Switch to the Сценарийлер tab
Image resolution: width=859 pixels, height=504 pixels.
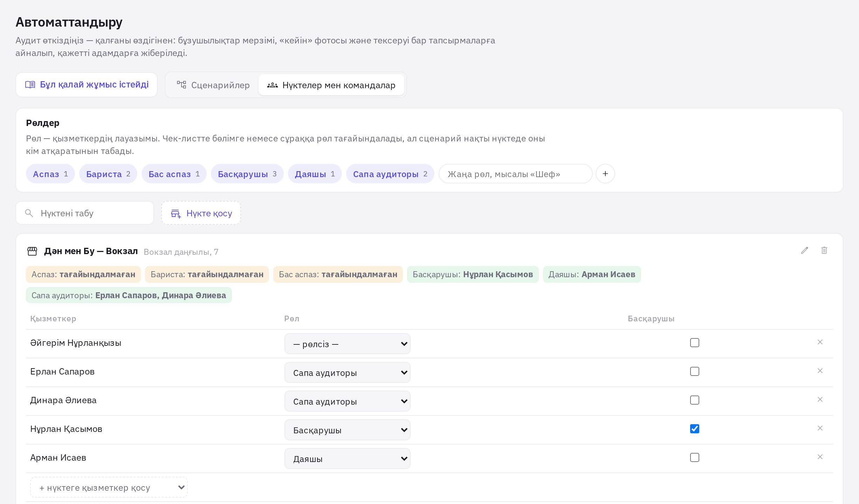pyautogui.click(x=213, y=85)
